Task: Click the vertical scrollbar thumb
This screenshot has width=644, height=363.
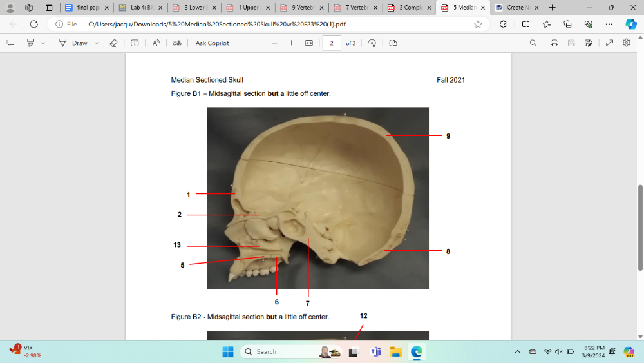Action: click(639, 226)
